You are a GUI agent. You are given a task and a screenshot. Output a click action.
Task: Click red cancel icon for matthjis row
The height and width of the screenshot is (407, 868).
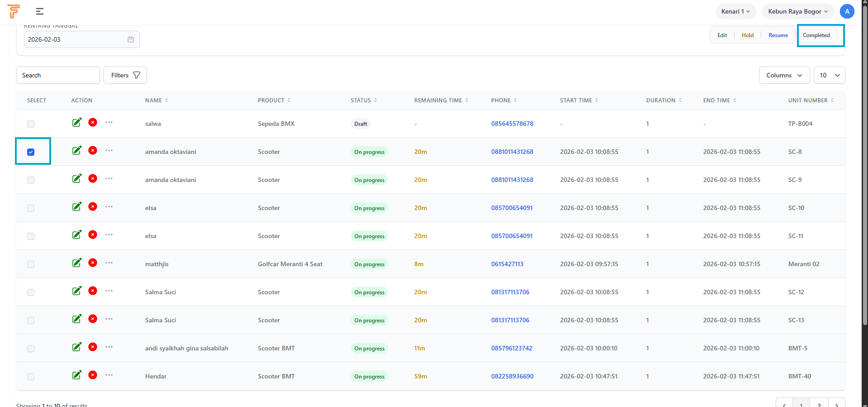(x=93, y=263)
